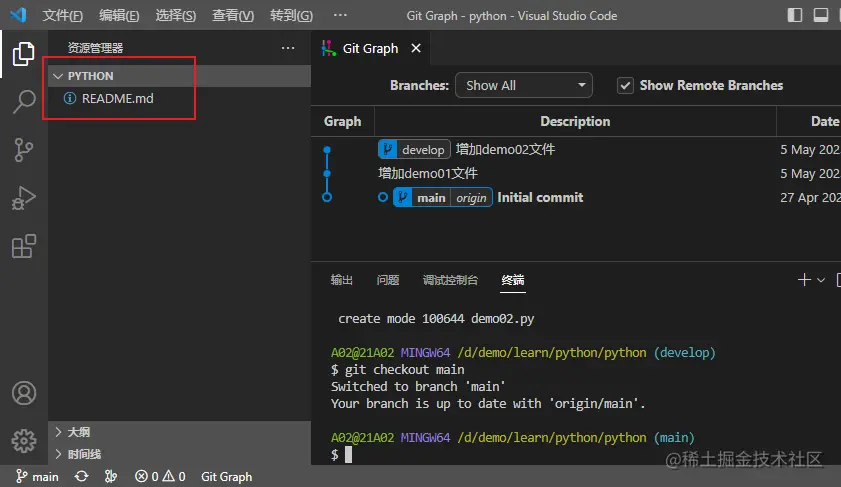Click the Description column header

coord(575,121)
